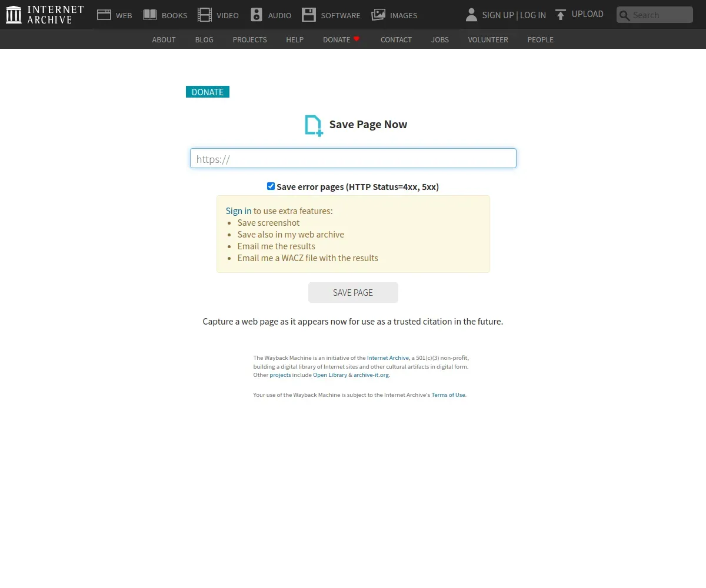The height and width of the screenshot is (588, 706).
Task: Toggle Save error pages checkbox
Action: click(271, 186)
